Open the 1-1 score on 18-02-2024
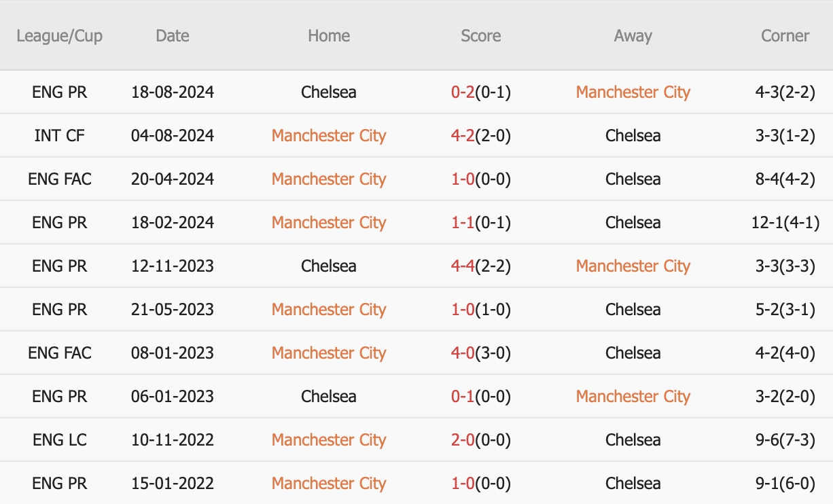 click(x=463, y=222)
